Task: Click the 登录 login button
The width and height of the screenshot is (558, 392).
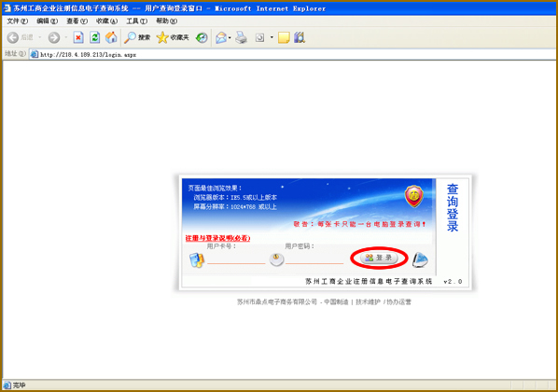Action: (379, 258)
